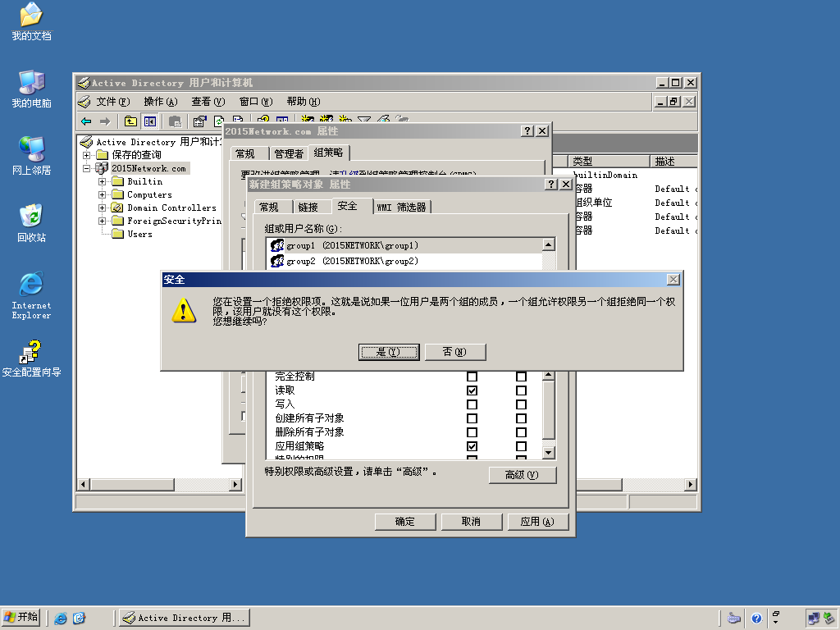Image resolution: width=840 pixels, height=630 pixels.
Task: Click the ? help button of 新建组策略对象 属性
Action: [x=551, y=185]
